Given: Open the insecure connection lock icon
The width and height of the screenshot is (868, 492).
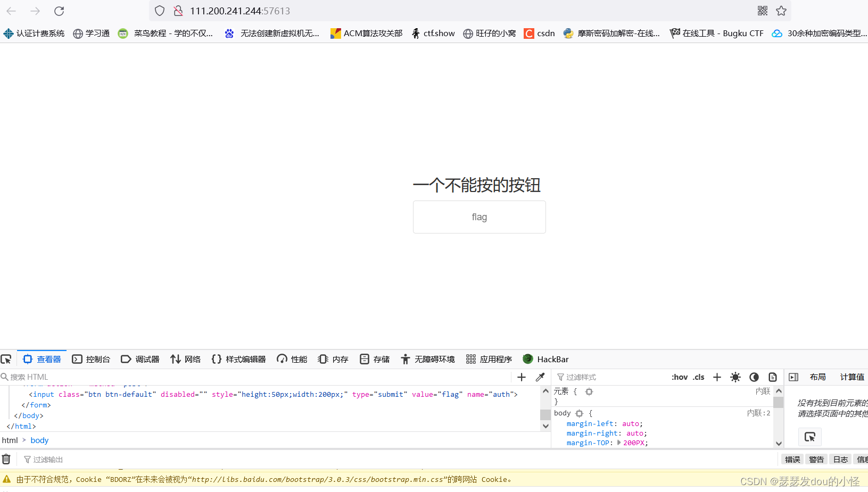Looking at the screenshot, I should [178, 11].
